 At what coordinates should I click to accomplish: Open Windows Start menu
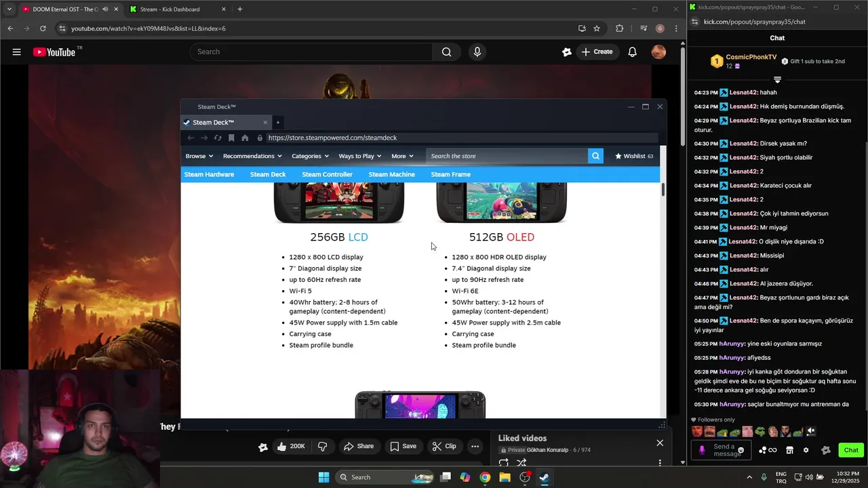click(323, 477)
